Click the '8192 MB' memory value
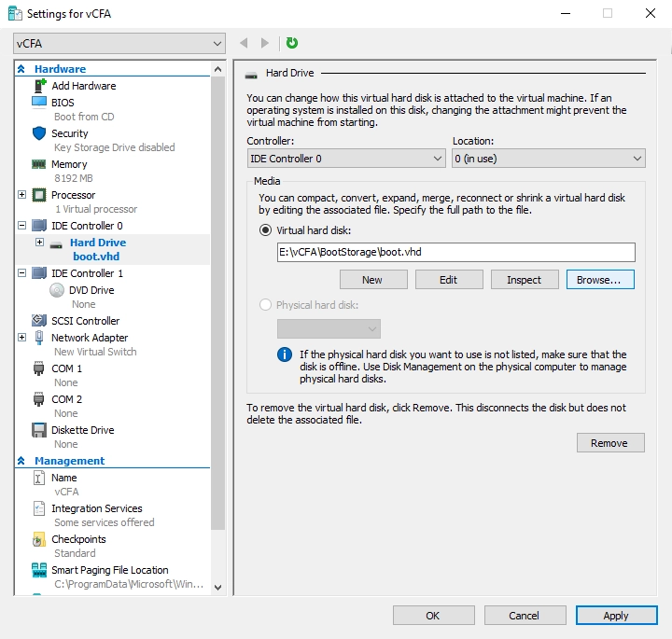Viewport: 672px width, 639px height. click(74, 178)
